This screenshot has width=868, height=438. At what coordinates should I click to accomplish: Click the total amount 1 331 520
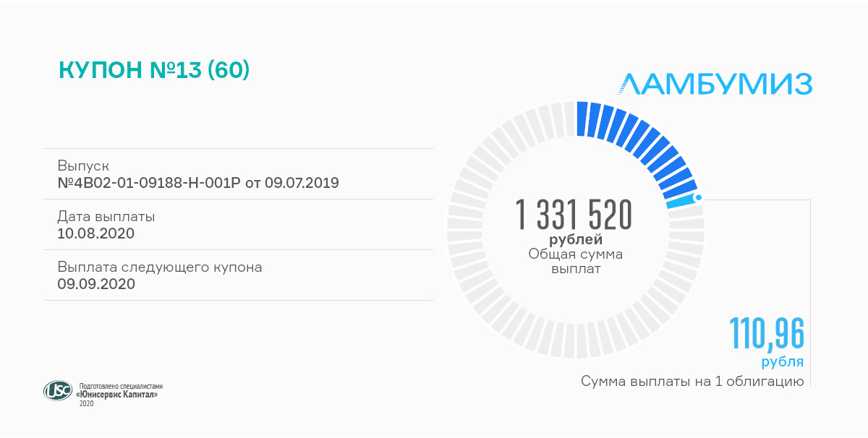pyautogui.click(x=574, y=214)
